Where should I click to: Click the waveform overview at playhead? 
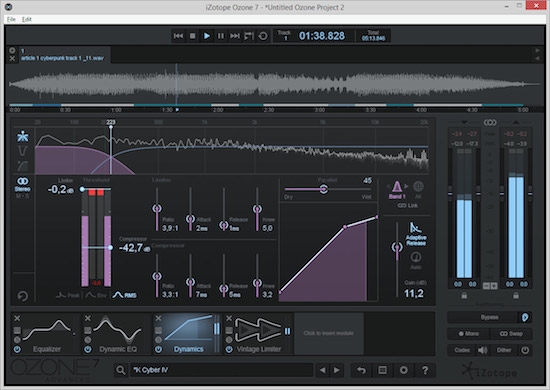176,84
